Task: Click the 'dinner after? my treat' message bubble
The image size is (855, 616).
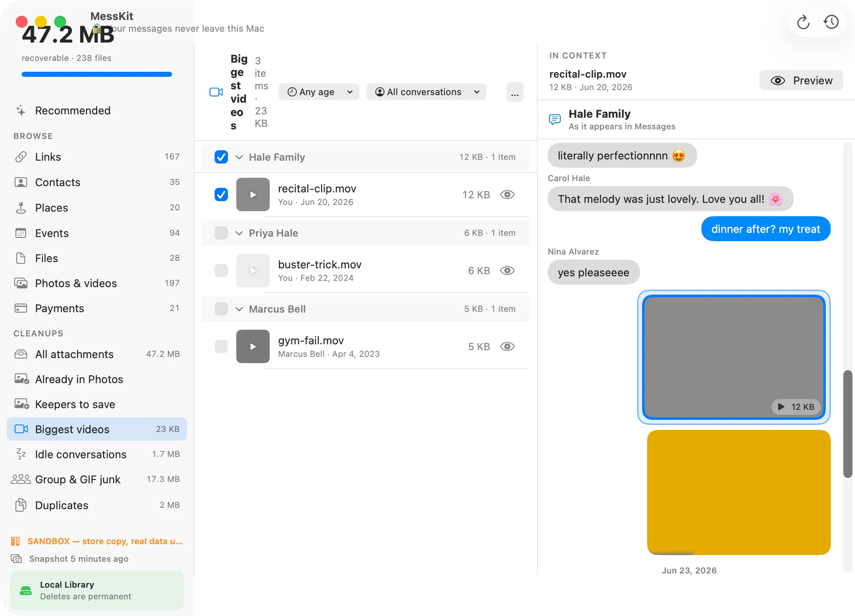Action: click(x=766, y=229)
